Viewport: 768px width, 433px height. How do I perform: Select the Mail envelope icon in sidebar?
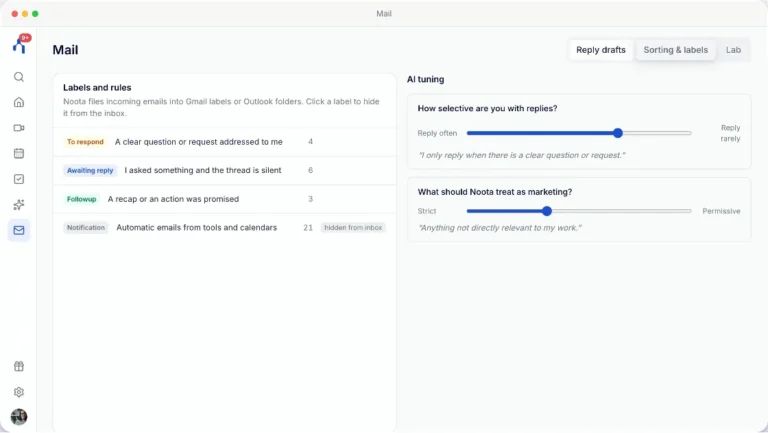point(19,230)
